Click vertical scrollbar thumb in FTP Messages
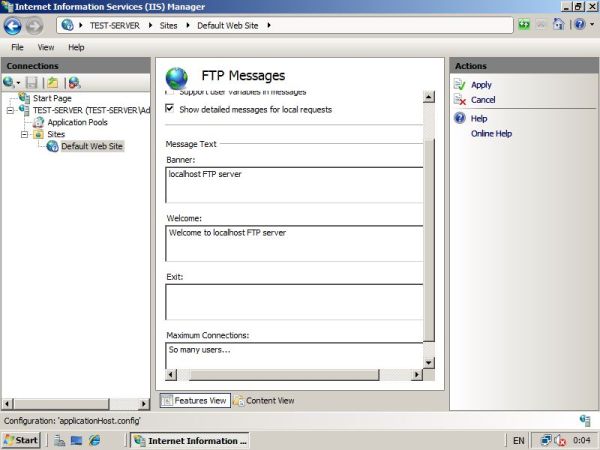Viewport: 600px width, 450px height. coord(429,240)
